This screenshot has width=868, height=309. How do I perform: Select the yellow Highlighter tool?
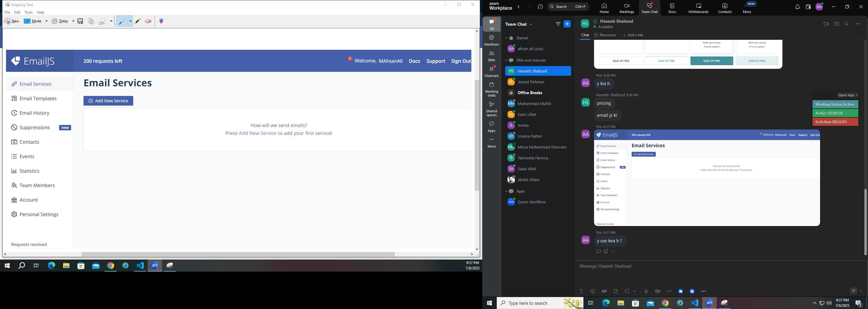click(138, 21)
